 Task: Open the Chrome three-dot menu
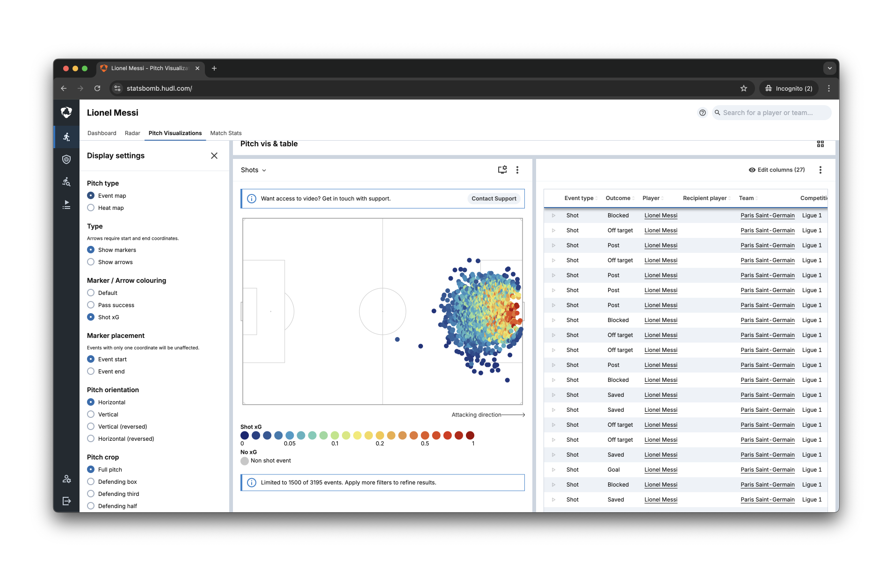coord(829,88)
